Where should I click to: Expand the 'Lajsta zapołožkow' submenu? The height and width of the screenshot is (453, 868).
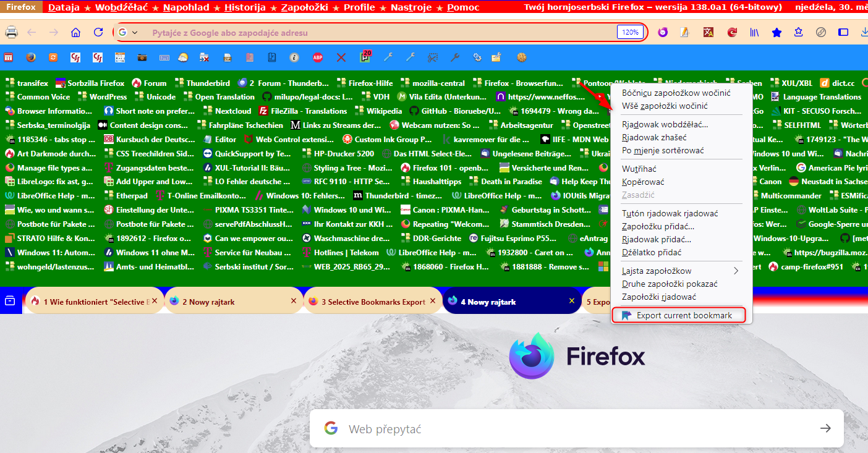click(x=681, y=271)
